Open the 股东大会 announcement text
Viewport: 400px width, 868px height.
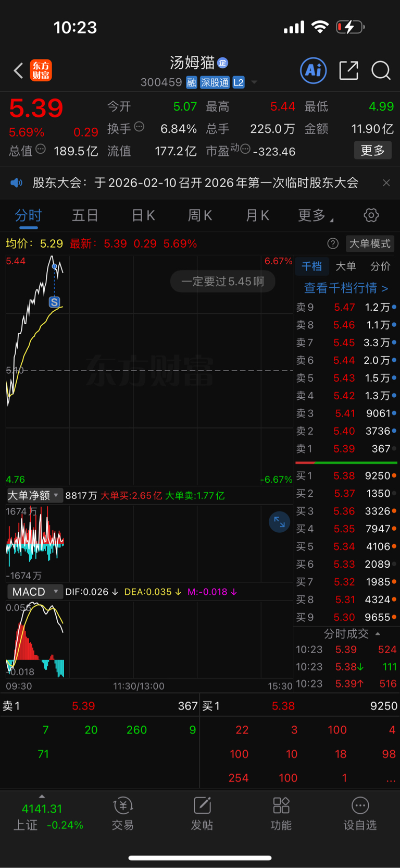pos(195,182)
